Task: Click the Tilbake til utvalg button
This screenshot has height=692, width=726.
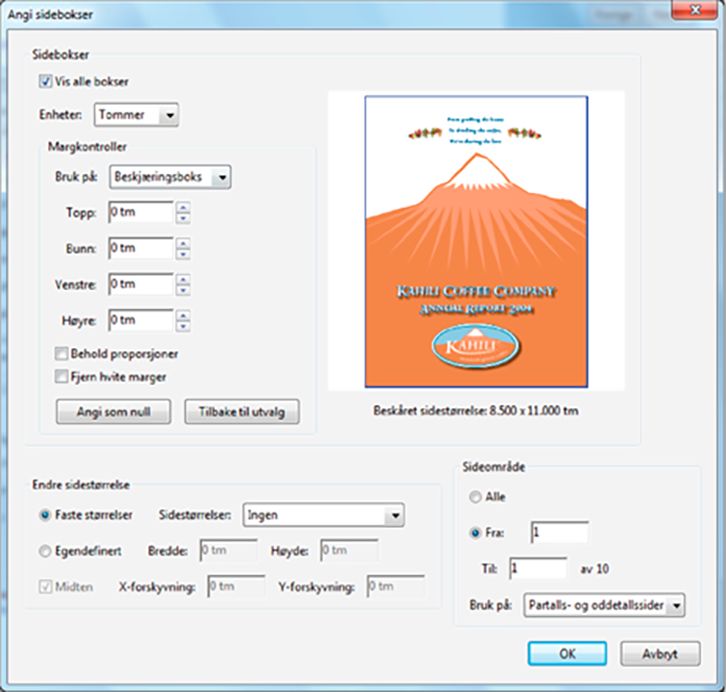Action: (242, 411)
